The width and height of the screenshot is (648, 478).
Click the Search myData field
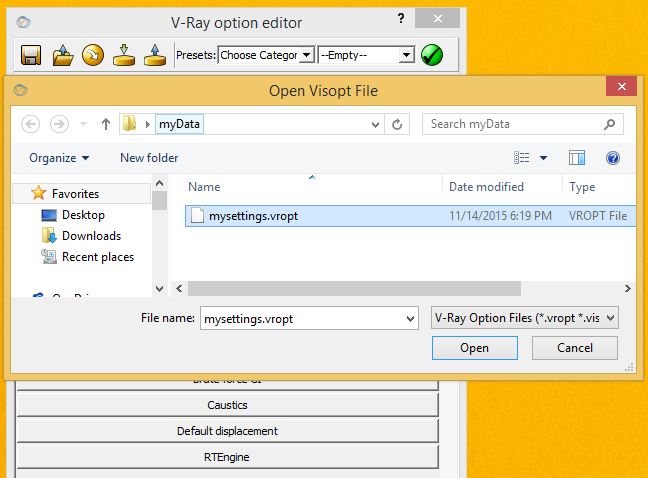click(x=523, y=124)
